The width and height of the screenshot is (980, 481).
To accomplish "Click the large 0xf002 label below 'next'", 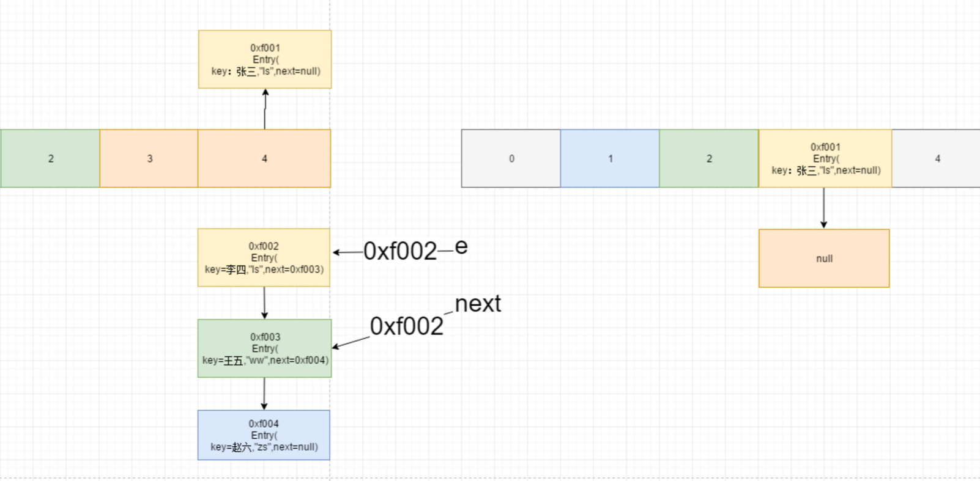I will [407, 326].
